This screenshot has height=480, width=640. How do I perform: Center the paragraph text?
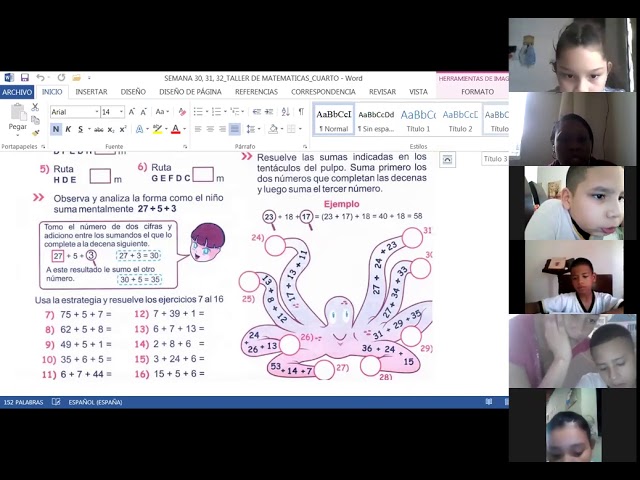(210, 129)
